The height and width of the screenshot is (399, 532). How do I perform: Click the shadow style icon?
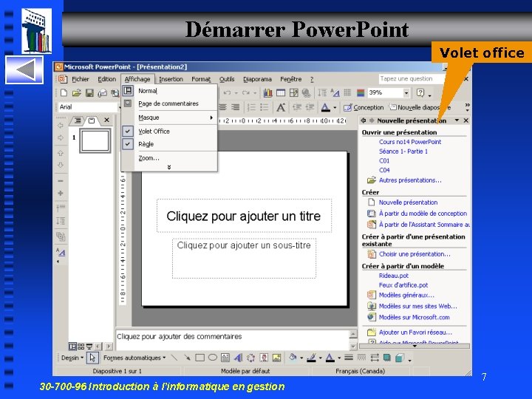(386, 358)
